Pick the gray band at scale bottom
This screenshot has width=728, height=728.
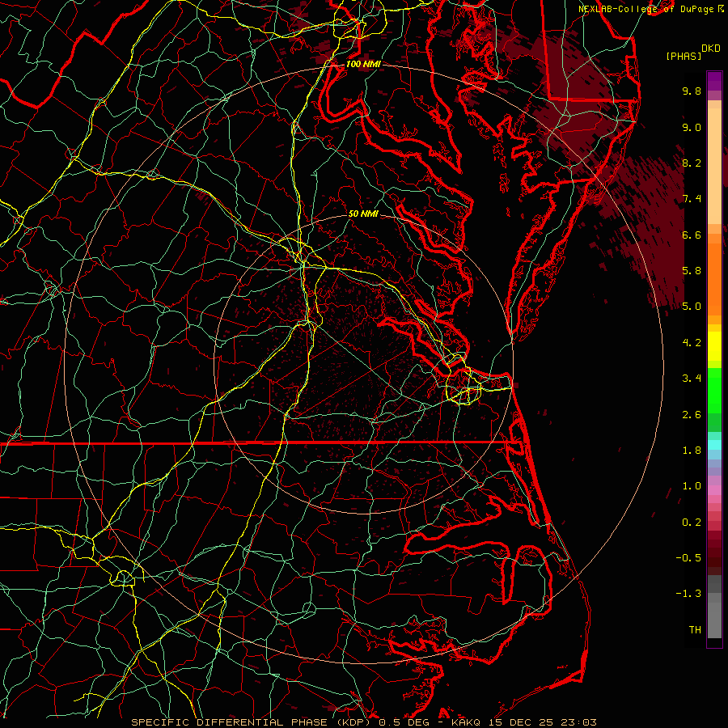[x=714, y=616]
